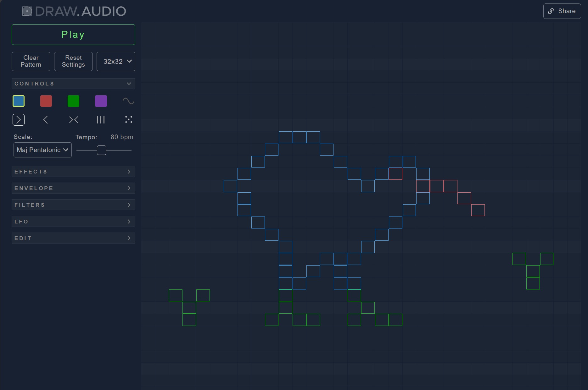This screenshot has width=588, height=390.
Task: Expand the LFO section
Action: point(73,222)
